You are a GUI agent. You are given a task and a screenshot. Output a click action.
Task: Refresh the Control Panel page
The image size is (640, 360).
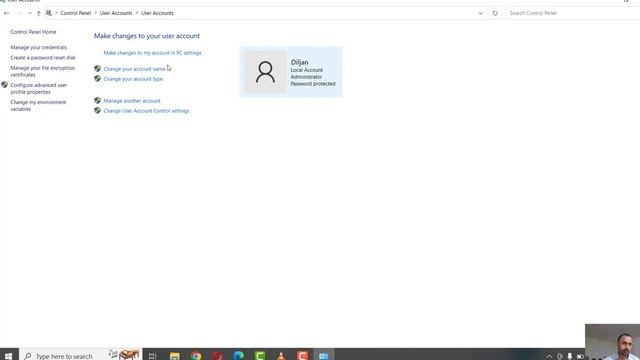pyautogui.click(x=495, y=13)
